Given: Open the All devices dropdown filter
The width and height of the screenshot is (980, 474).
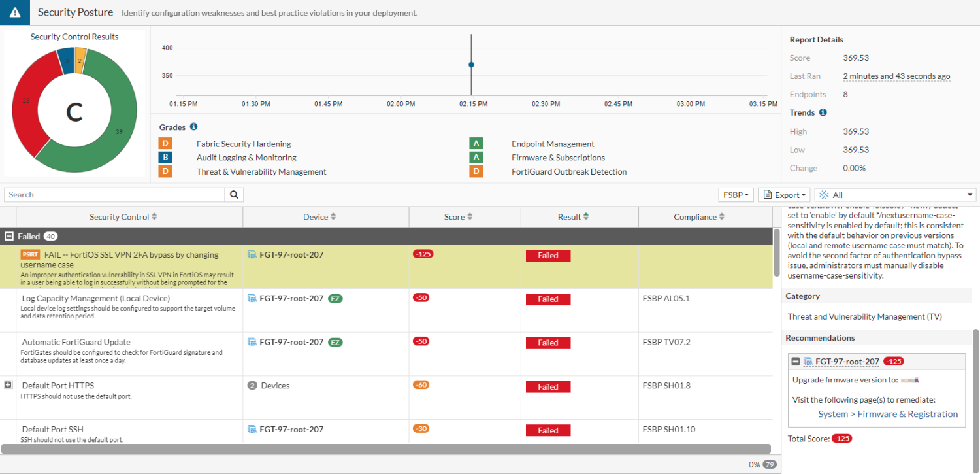Looking at the screenshot, I should click(x=894, y=194).
